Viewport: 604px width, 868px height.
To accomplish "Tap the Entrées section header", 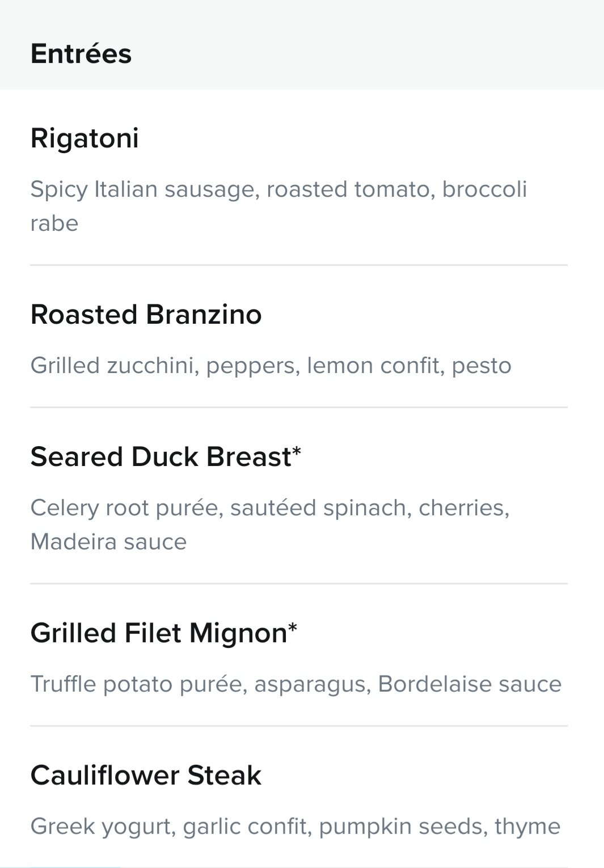I will 81,54.
